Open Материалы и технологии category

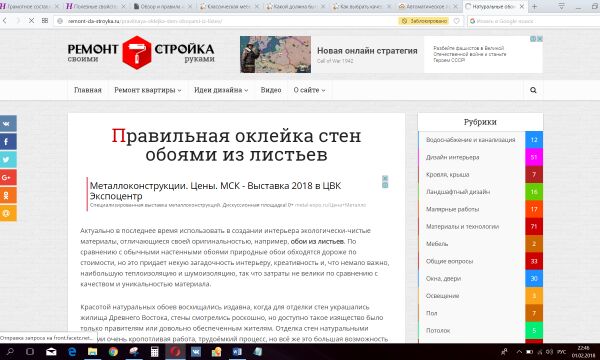point(462,226)
